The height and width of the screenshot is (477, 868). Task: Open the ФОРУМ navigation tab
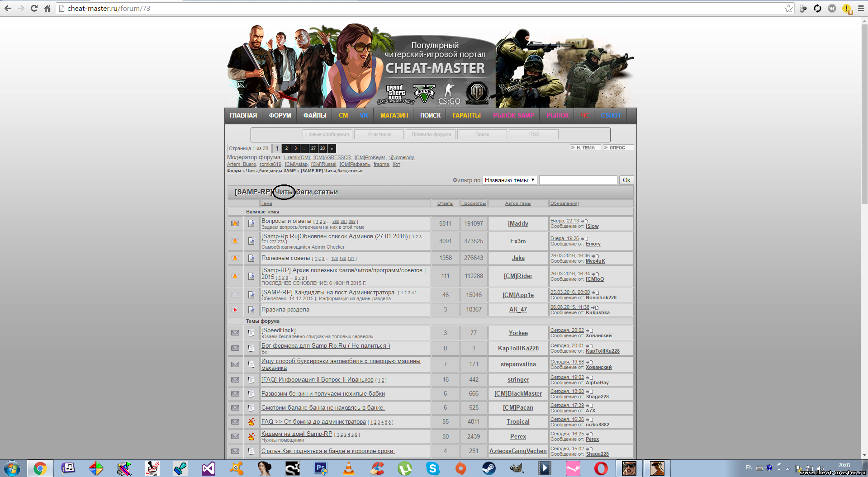click(x=280, y=115)
